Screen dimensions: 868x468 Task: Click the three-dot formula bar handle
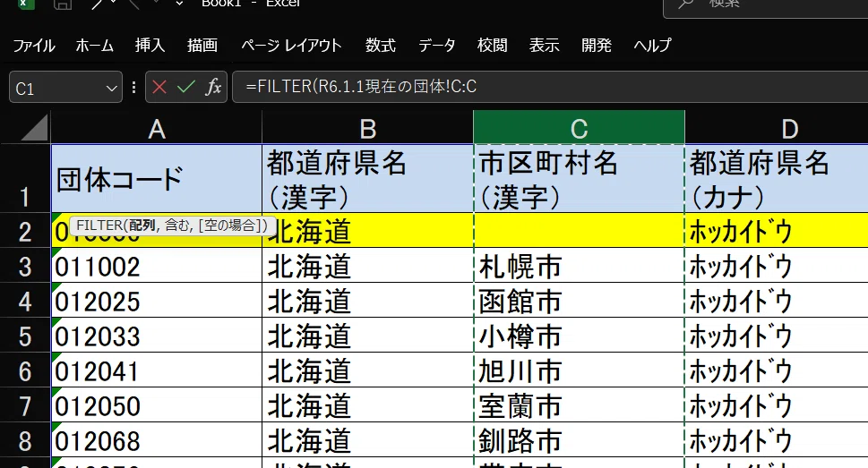click(x=133, y=87)
